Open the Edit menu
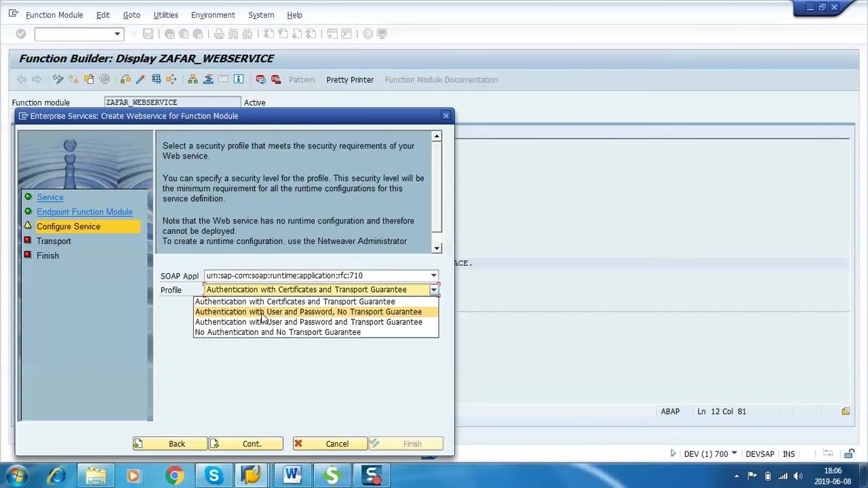Image resolution: width=868 pixels, height=488 pixels. 103,15
